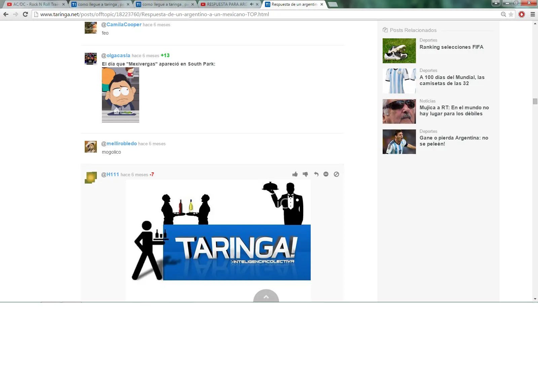Click the minus circle icon on the H111 comment
538x392 pixels.
tap(326, 174)
